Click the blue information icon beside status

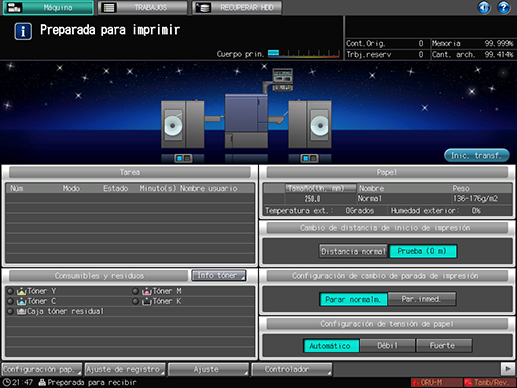pyautogui.click(x=23, y=31)
